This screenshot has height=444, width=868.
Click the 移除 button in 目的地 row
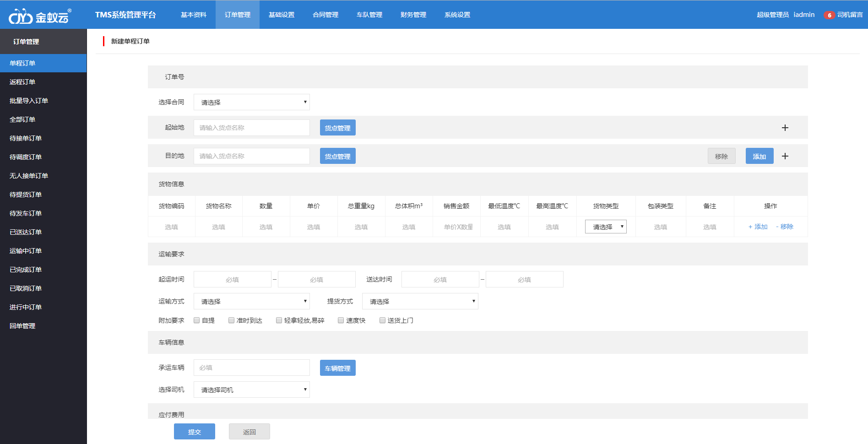coord(722,156)
